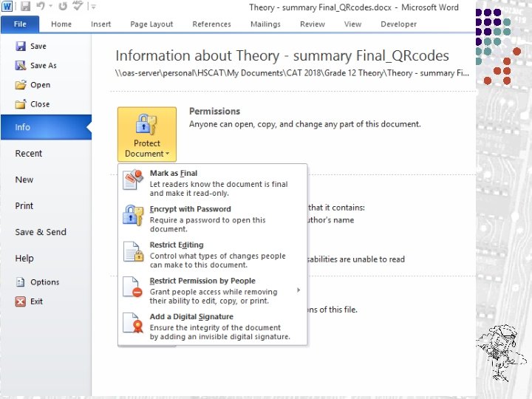
Task: Click the Close label in the sidebar
Action: 40,104
